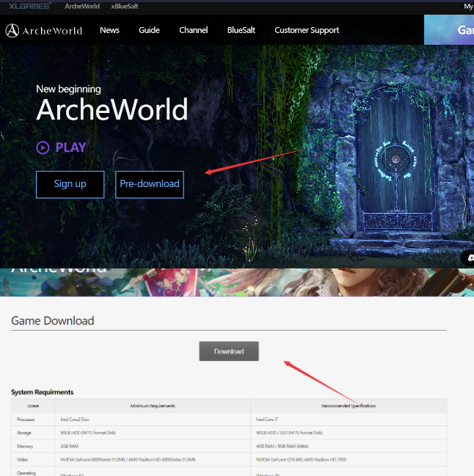Click the large ArcheWorld hero title

pyautogui.click(x=112, y=109)
